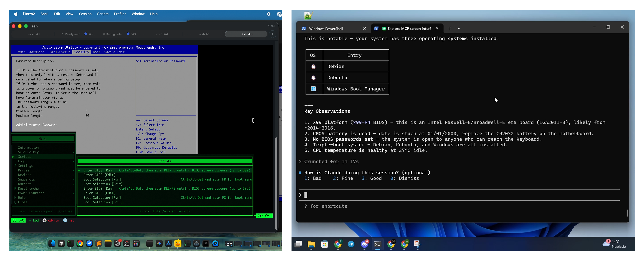This screenshot has width=644, height=261.
Task: Click the first Enter BIOS [Edit] script
Action: point(165,175)
